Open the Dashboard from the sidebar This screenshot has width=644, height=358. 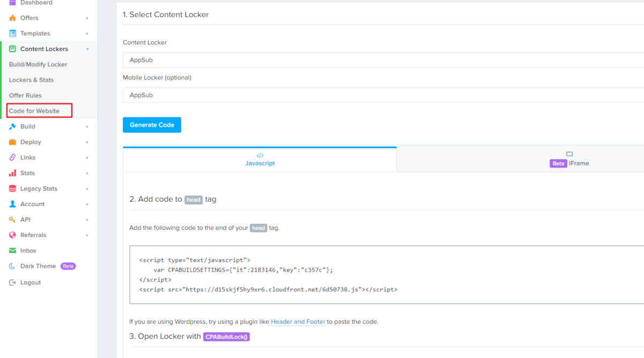coord(13,3)
